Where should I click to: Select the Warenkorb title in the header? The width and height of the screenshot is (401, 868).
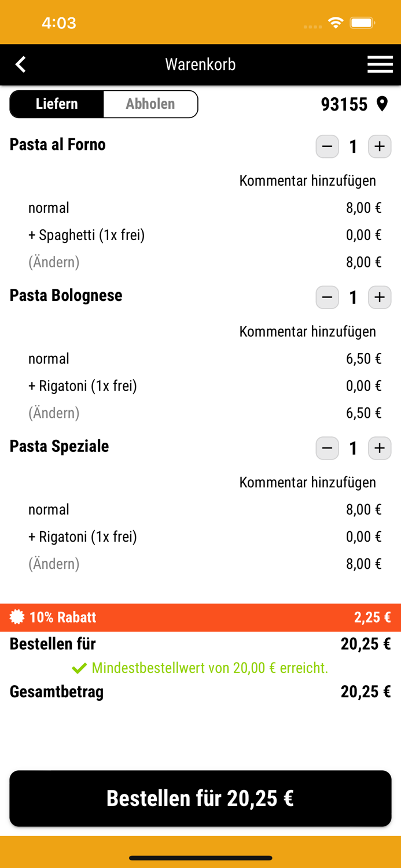[200, 64]
